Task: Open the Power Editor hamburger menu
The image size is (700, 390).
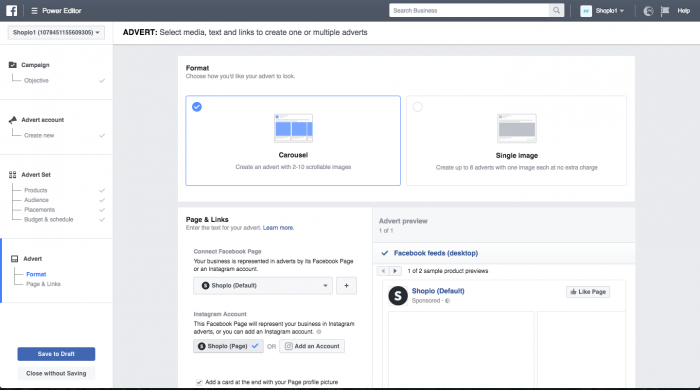Action: 34,11
